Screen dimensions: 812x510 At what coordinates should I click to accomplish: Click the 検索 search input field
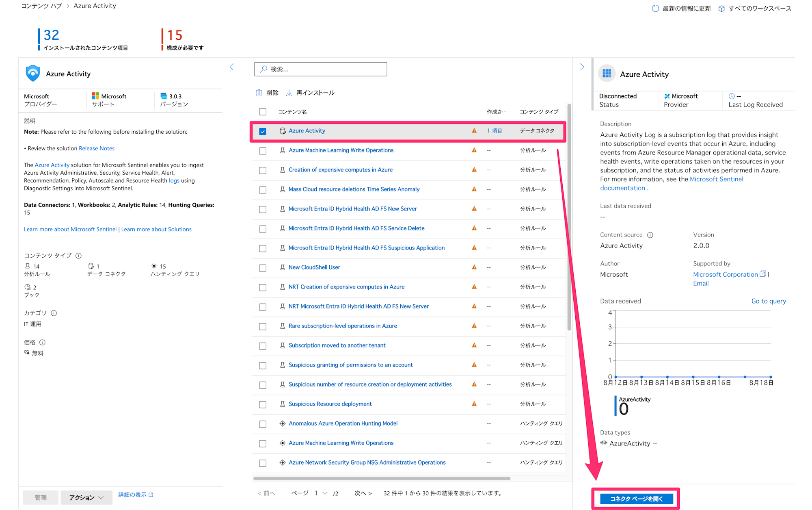(321, 69)
